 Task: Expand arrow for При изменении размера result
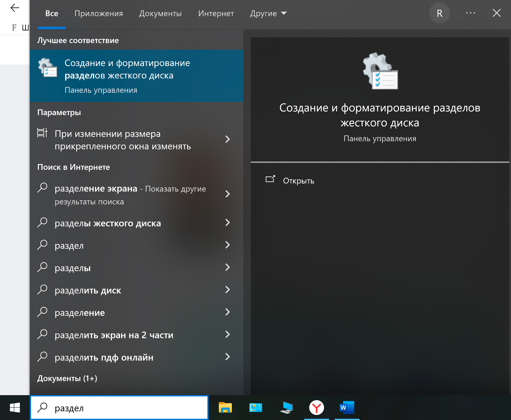[227, 139]
